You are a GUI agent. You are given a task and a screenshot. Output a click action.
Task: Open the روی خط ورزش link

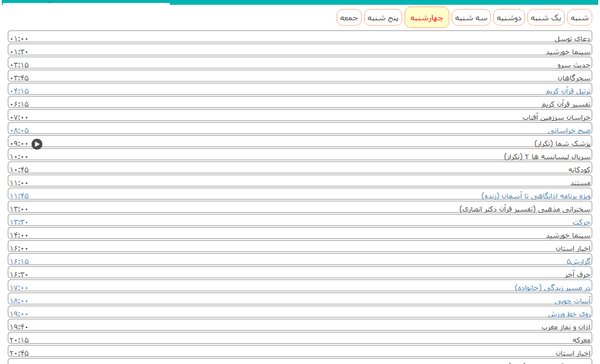click(570, 314)
